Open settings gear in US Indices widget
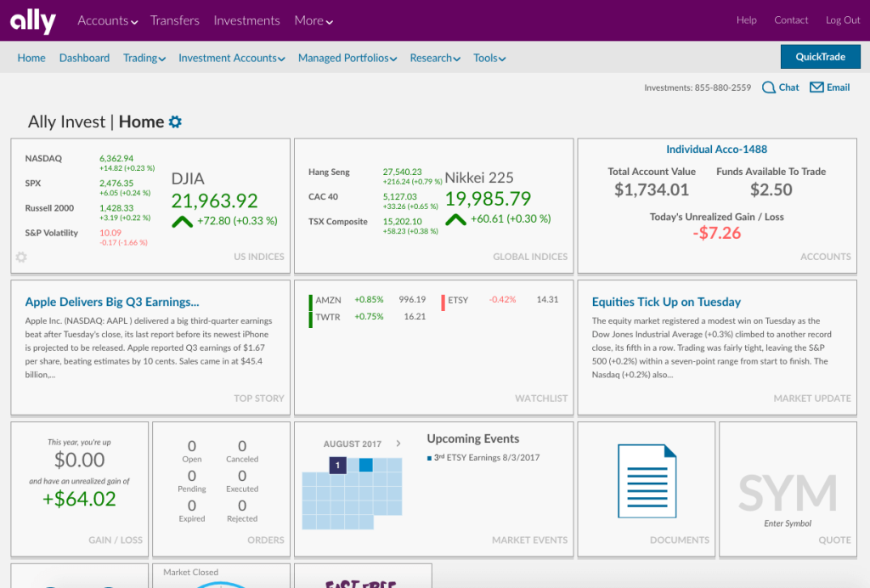This screenshot has width=870, height=588. point(20,256)
